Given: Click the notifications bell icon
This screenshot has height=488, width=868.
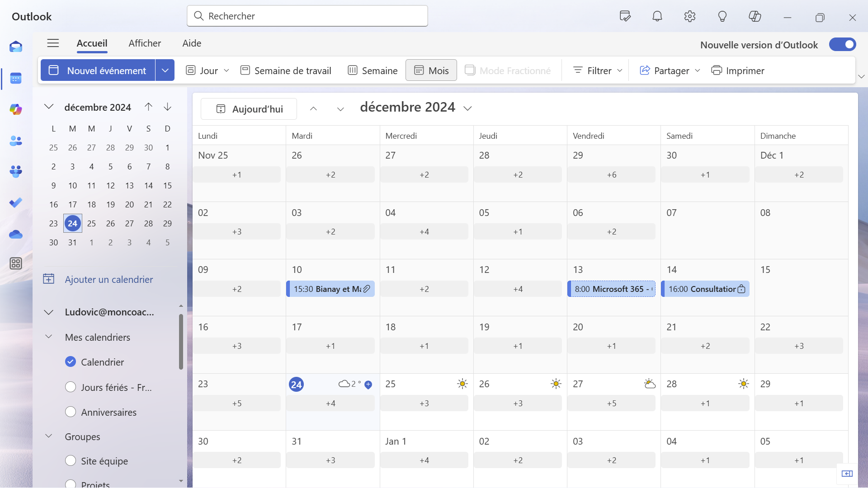Looking at the screenshot, I should click(657, 17).
